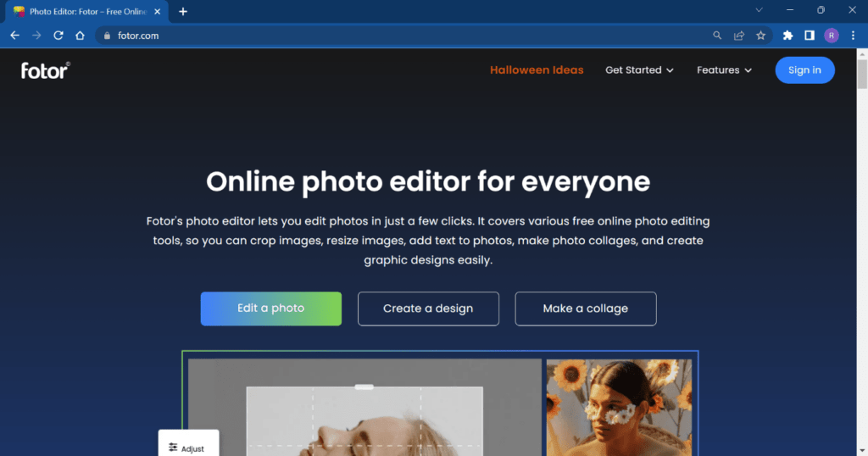Bookmark this page with star icon

click(760, 36)
